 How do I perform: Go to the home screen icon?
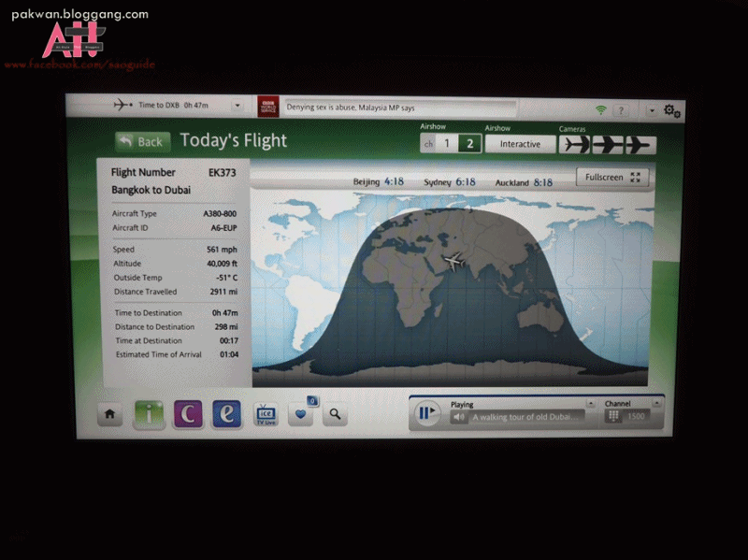[109, 414]
